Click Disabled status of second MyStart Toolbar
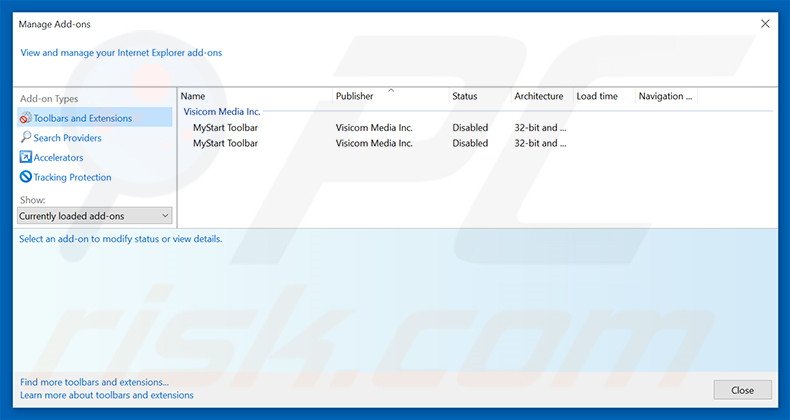The width and height of the screenshot is (790, 420). (x=470, y=143)
